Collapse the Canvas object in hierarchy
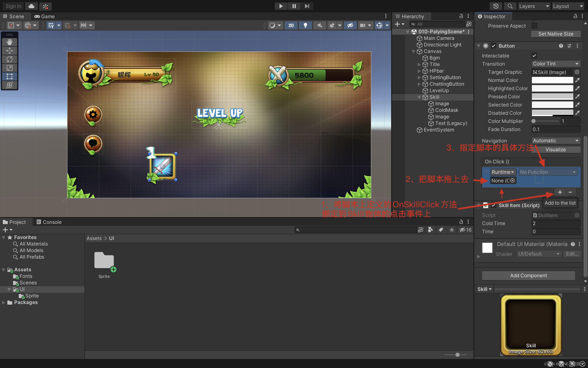The height and width of the screenshot is (368, 588). [x=413, y=51]
